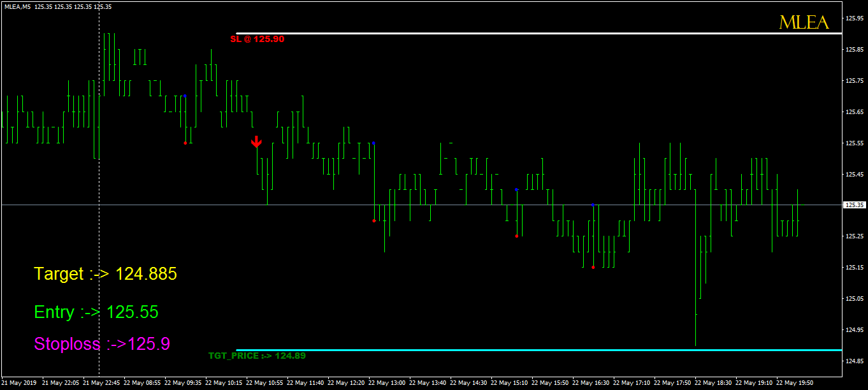Click '22 May 17:50' on time axis

(x=672, y=383)
